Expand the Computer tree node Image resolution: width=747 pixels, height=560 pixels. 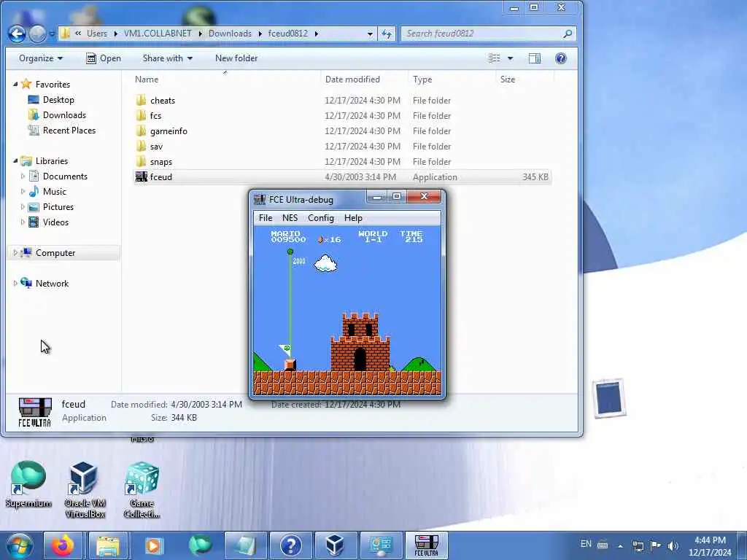click(x=15, y=252)
